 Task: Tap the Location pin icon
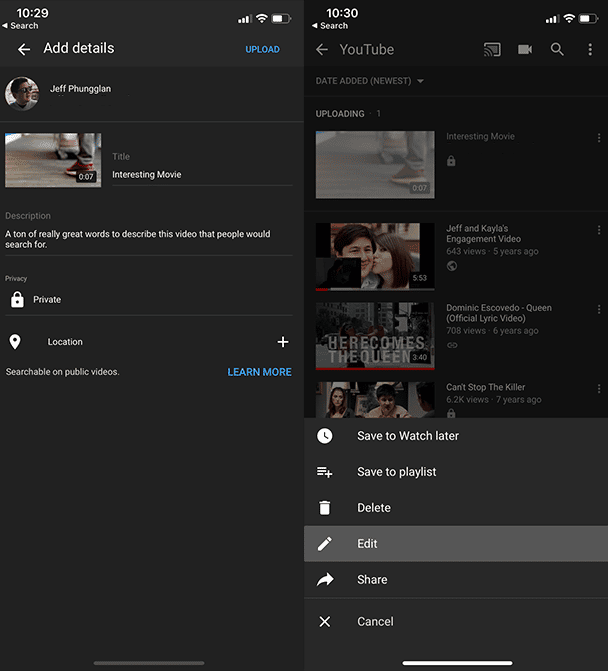(15, 342)
